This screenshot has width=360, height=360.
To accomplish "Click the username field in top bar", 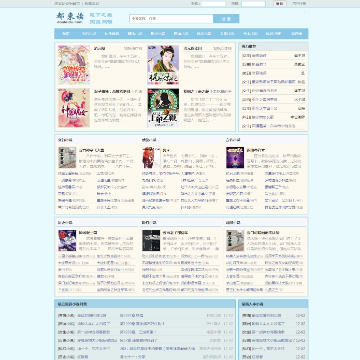I will pos(213,4).
